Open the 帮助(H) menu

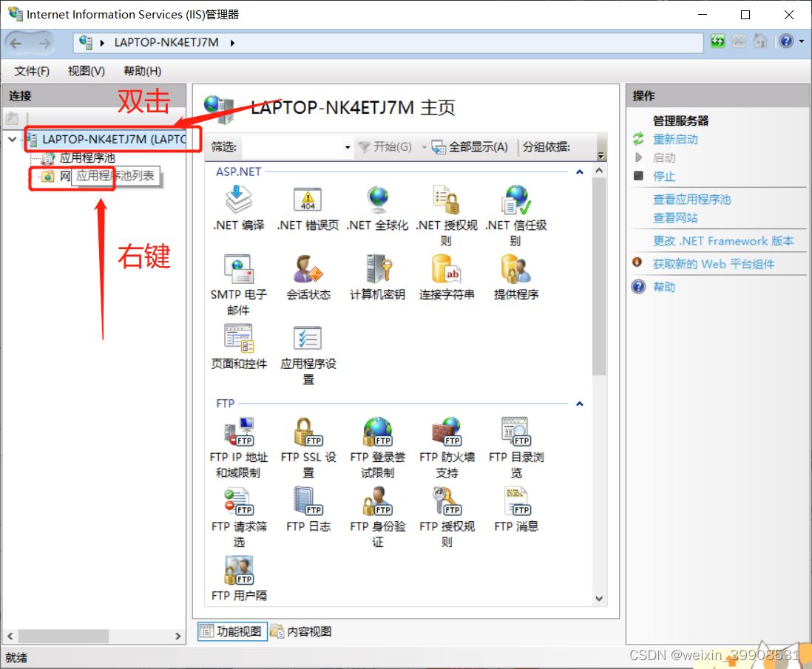142,71
